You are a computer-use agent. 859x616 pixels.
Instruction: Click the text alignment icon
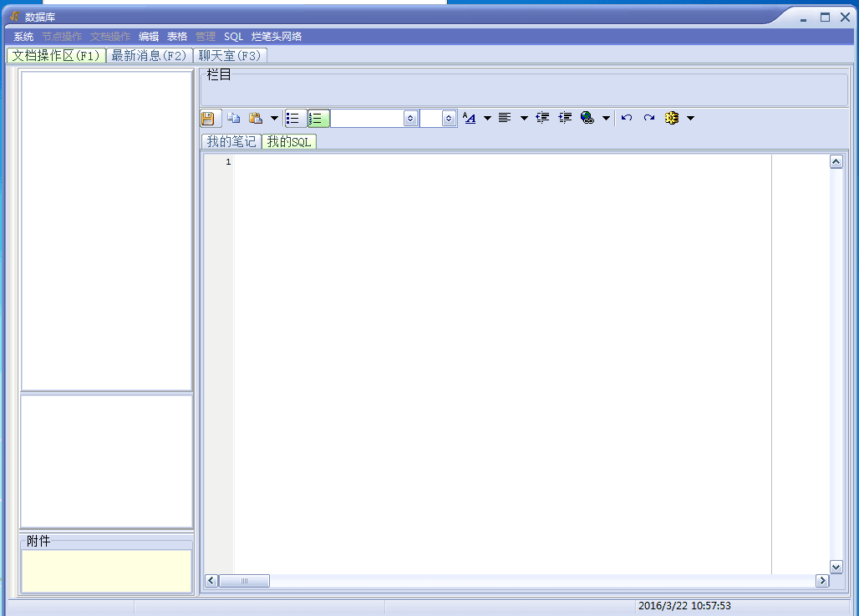click(505, 118)
